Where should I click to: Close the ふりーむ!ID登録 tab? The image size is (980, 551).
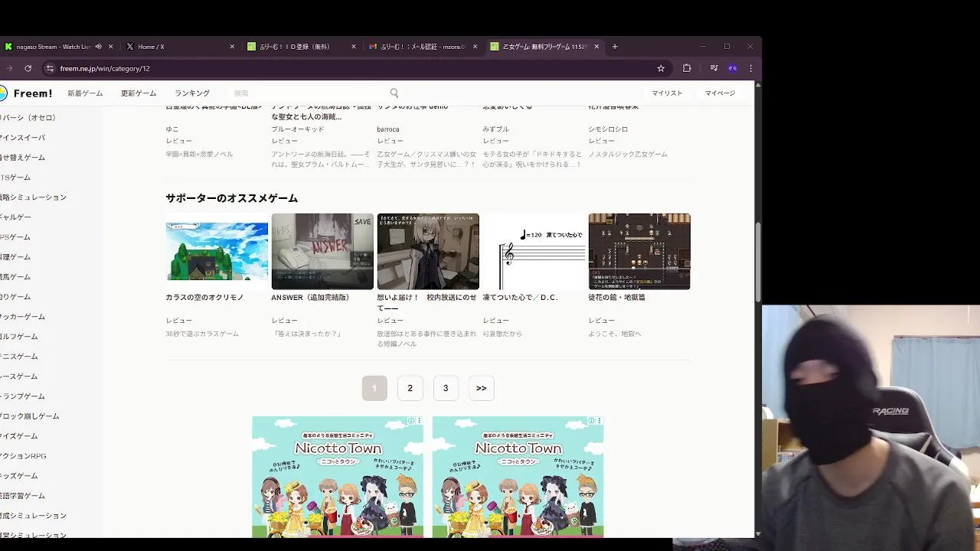coord(354,47)
